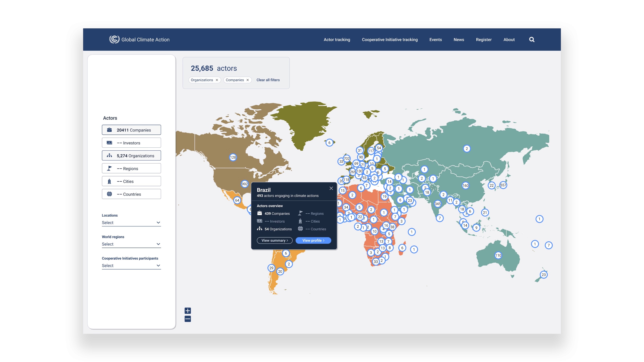Viewport: 644px width, 362px height.
Task: Toggle the 20411 Companies actor filter
Action: point(131,130)
